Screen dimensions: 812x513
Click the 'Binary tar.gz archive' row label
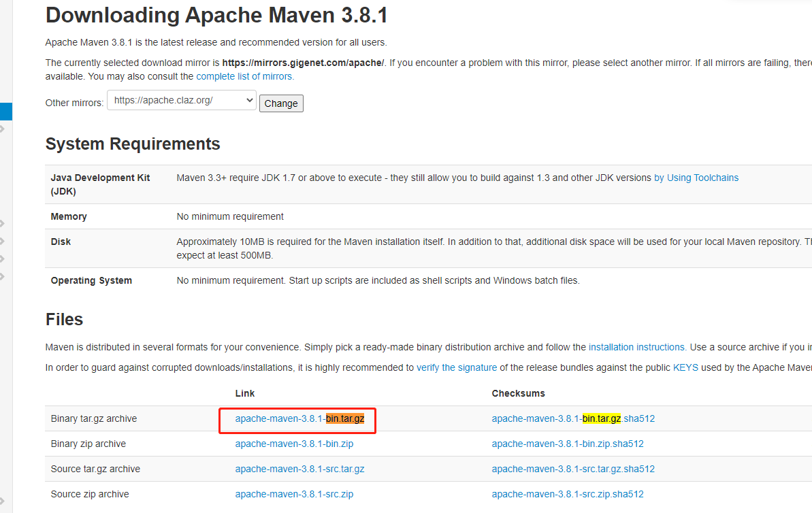click(94, 419)
